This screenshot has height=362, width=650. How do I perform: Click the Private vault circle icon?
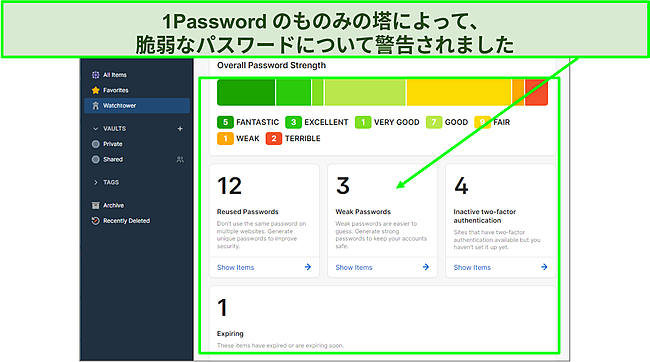(96, 144)
